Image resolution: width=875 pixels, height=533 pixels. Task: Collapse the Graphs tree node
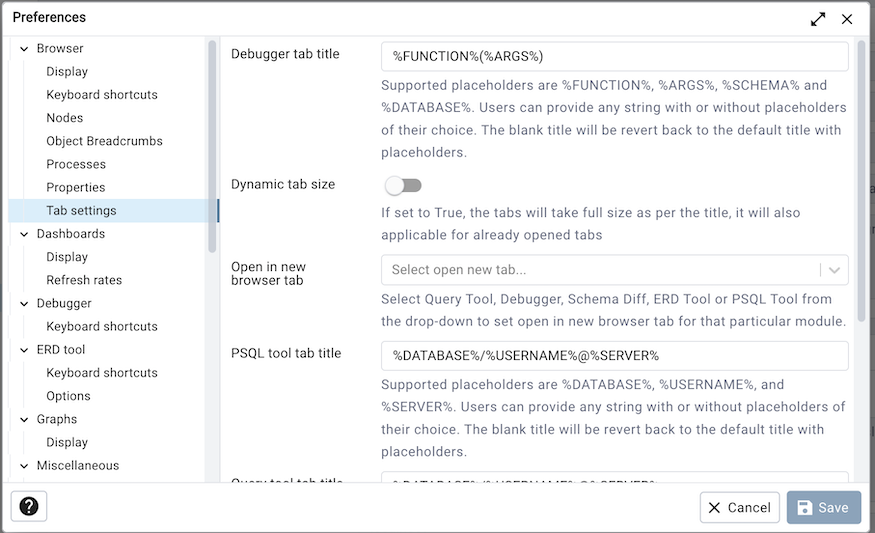24,420
